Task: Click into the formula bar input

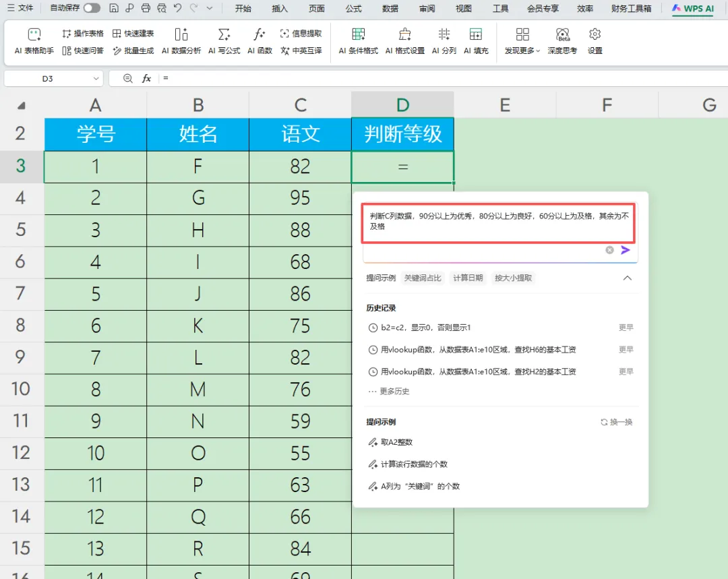Action: [x=444, y=78]
